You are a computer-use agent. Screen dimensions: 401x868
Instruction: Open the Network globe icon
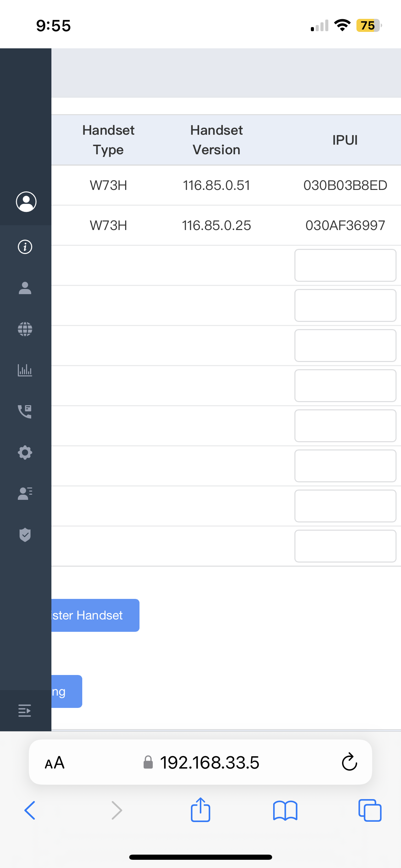coord(25,329)
